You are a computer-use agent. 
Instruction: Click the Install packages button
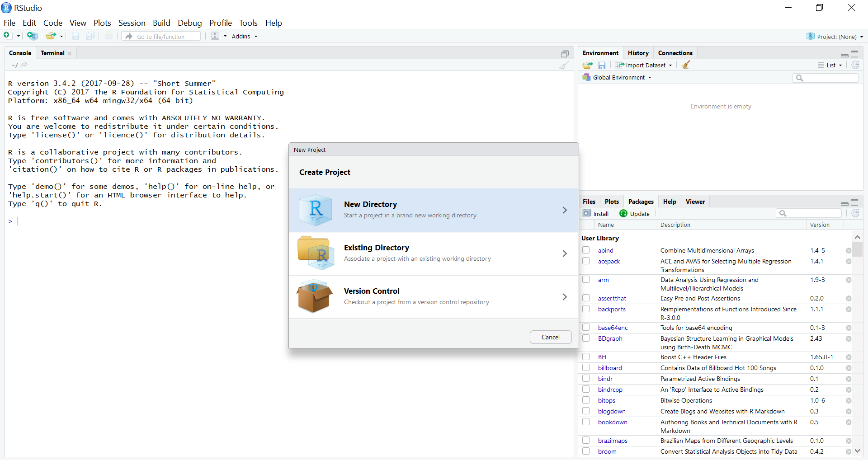click(x=596, y=214)
